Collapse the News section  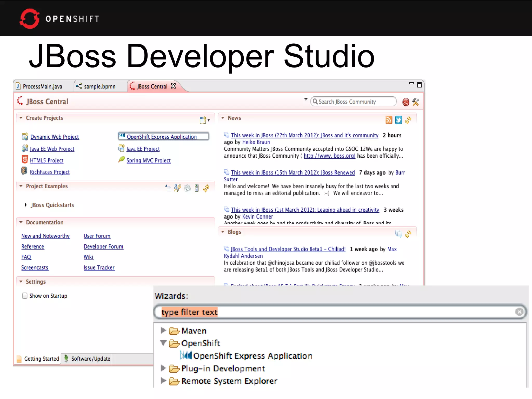coord(223,118)
